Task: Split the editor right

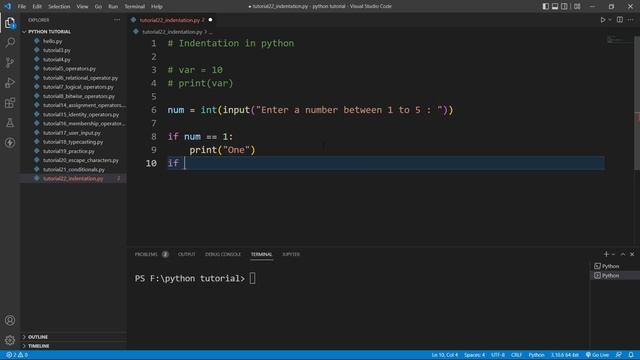Action: (620, 20)
